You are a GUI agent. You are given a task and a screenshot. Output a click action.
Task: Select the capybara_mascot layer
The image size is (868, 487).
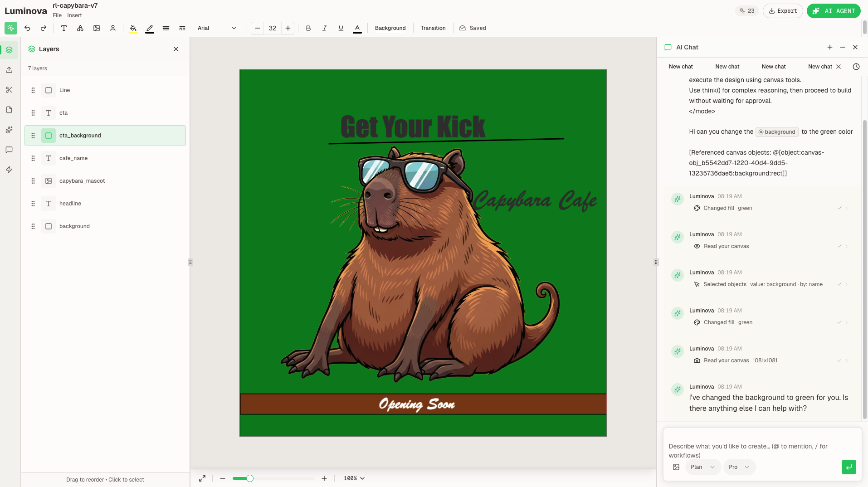click(x=82, y=181)
